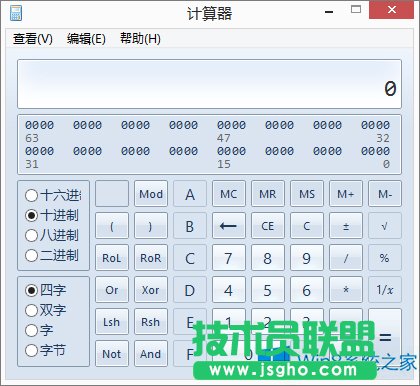This screenshot has height=386, width=420.
Task: Click the CE clear entry button
Action: tap(268, 226)
